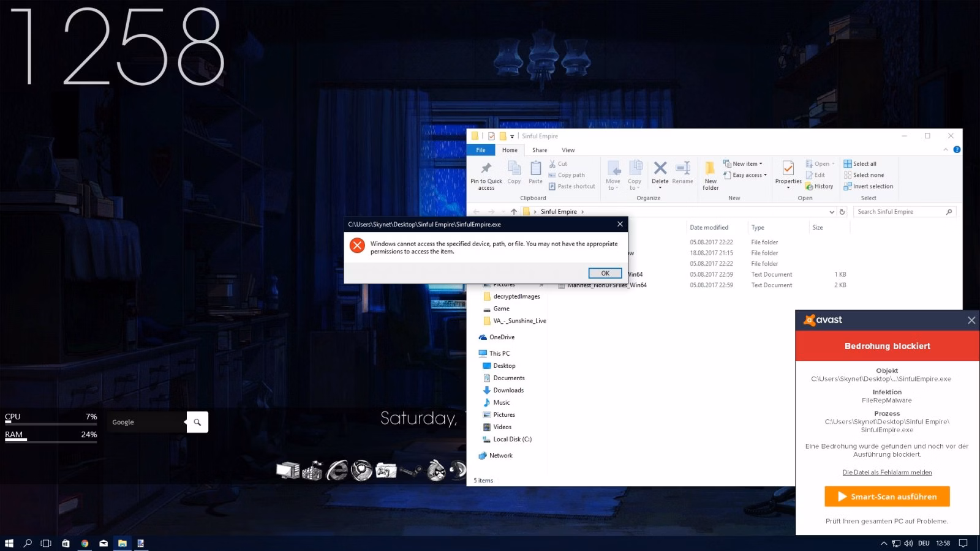Create a New folder from ribbon
Image resolution: width=980 pixels, height=551 pixels.
[710, 175]
